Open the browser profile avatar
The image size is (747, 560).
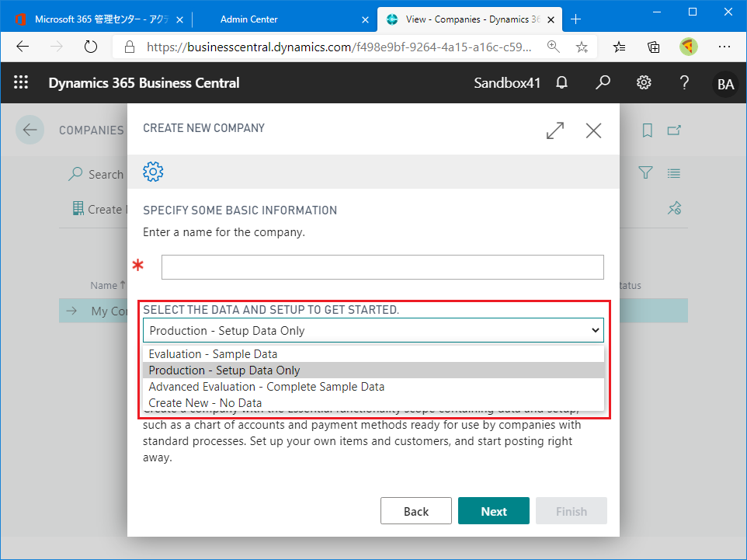(x=689, y=47)
